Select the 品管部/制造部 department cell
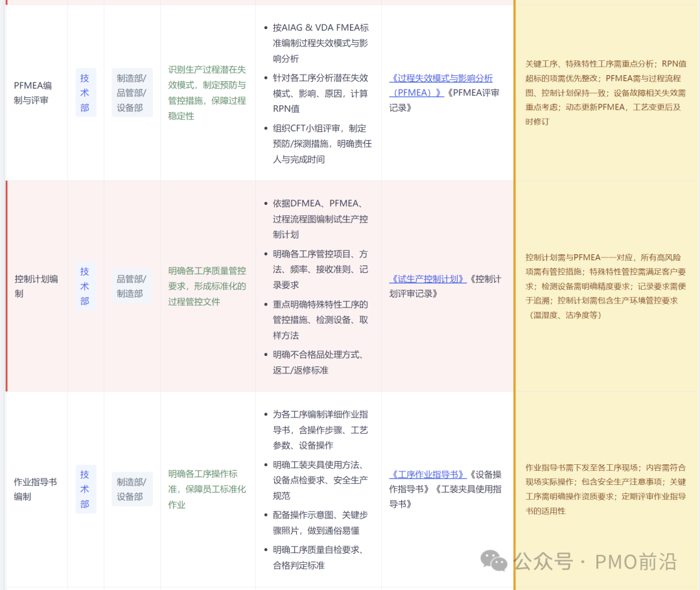 coord(132,286)
